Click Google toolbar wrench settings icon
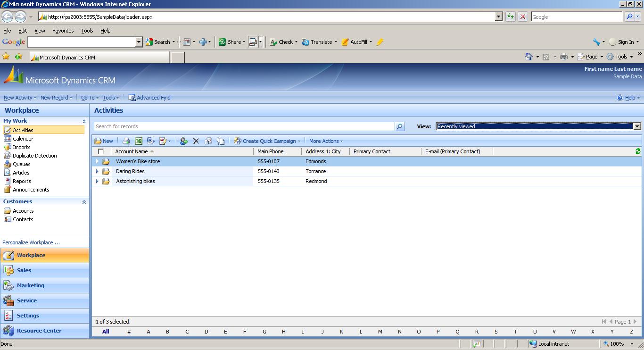Image resolution: width=644 pixels, height=350 pixels. coord(597,42)
